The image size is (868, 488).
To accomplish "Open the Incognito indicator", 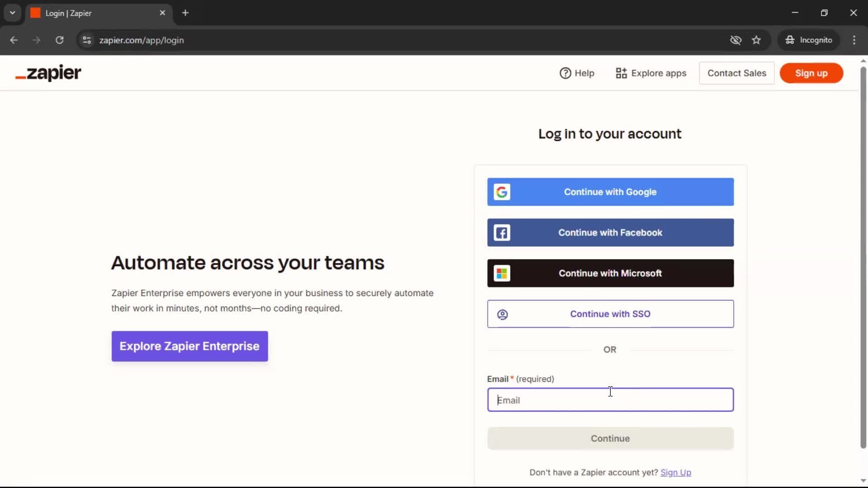I will tap(809, 40).
